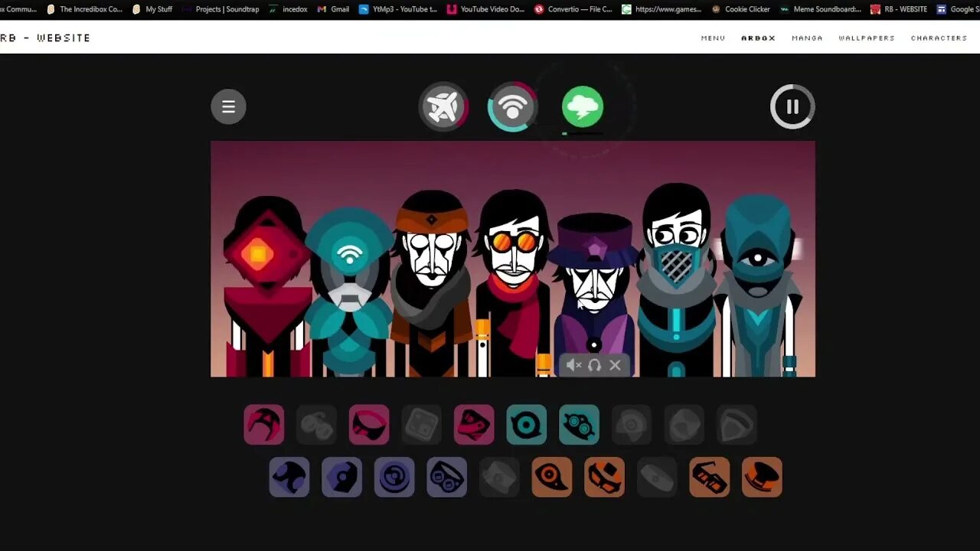The height and width of the screenshot is (551, 980).
Task: Select greyed-out square block sound icon
Action: pos(421,425)
